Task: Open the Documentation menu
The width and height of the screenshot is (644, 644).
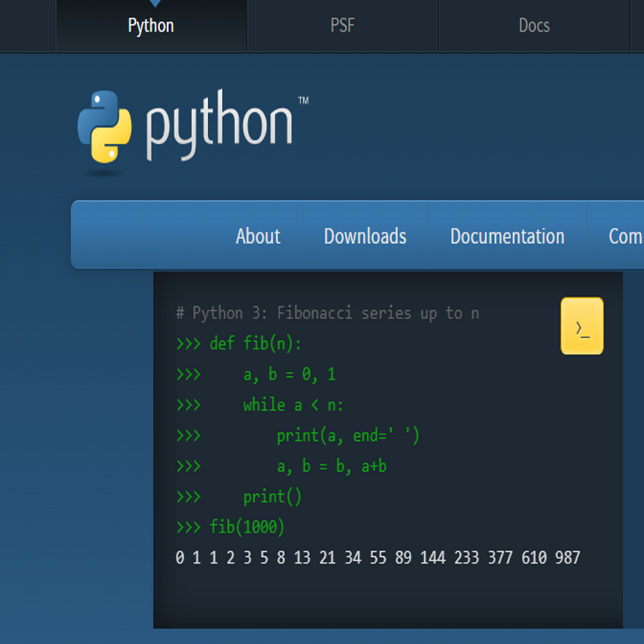Action: [507, 236]
